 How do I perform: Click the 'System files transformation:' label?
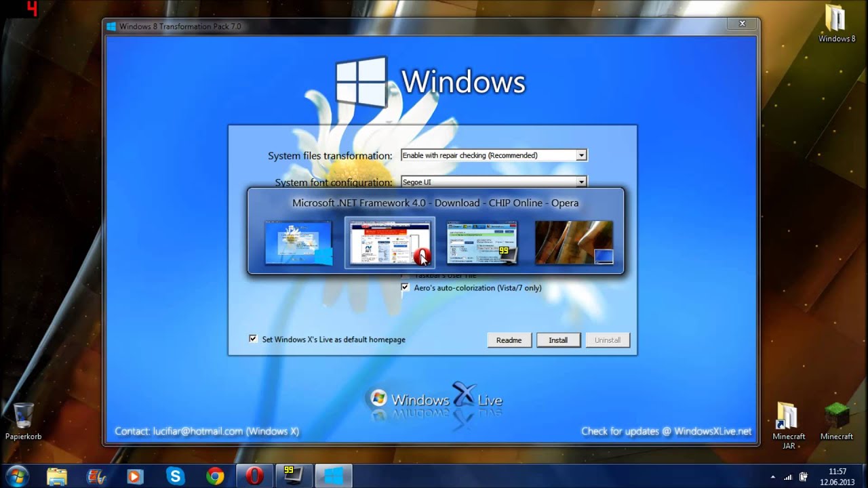(330, 156)
